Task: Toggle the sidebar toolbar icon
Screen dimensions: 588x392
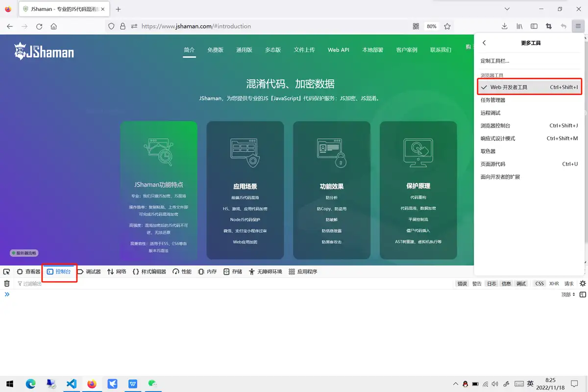Action: coord(534,26)
